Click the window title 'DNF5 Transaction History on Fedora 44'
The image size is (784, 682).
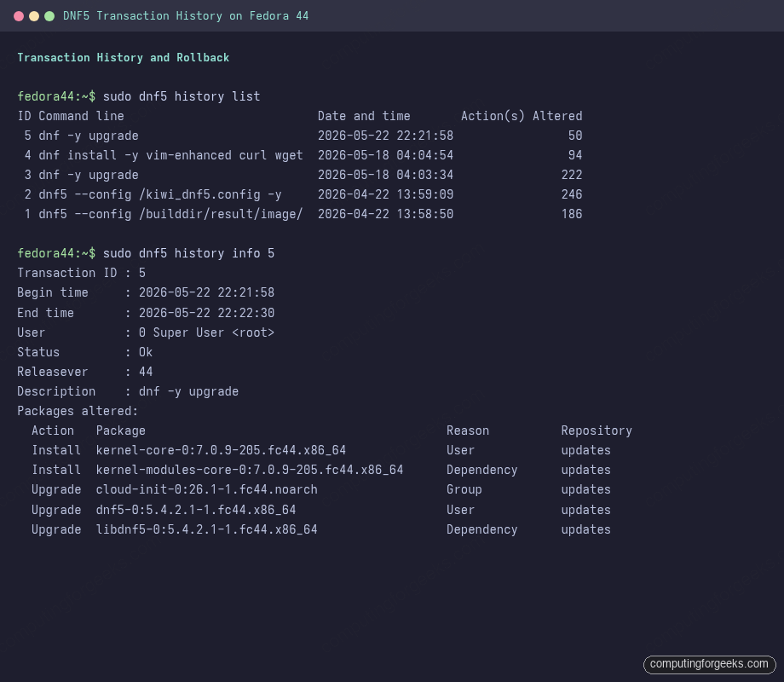pos(186,16)
